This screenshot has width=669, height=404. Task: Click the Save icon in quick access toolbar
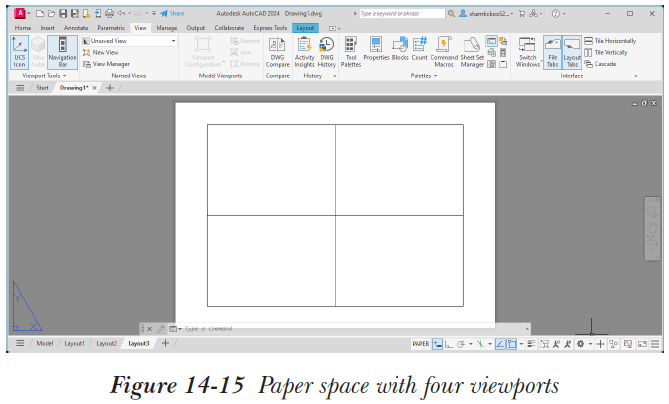coord(63,14)
